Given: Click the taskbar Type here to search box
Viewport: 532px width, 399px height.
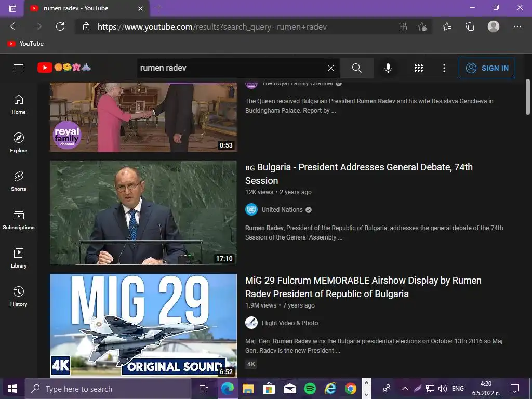Looking at the screenshot, I should [108, 389].
